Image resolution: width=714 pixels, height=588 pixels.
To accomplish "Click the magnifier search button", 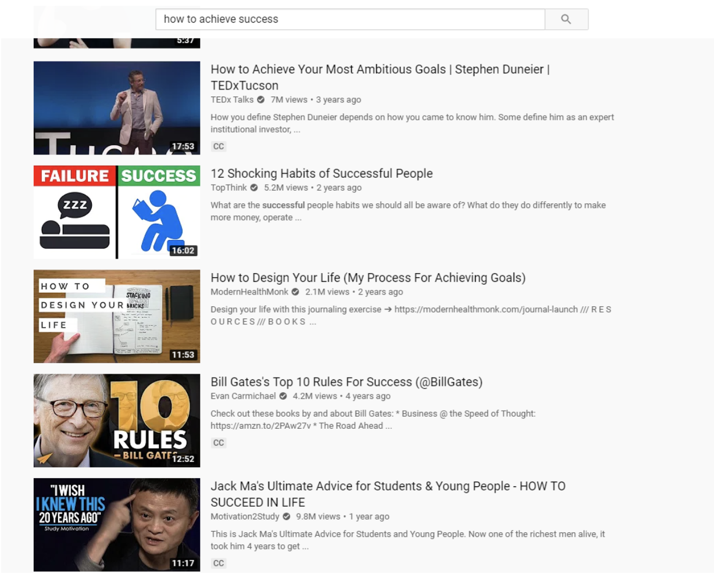I will pos(566,19).
